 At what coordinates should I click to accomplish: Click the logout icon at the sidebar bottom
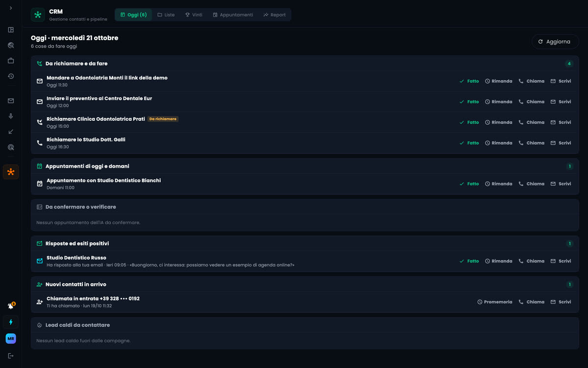point(11,356)
